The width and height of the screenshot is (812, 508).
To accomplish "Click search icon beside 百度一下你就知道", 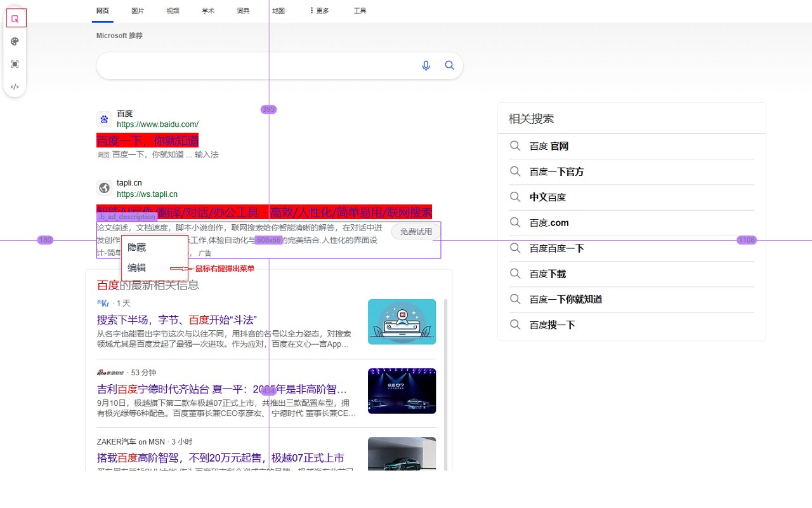I will tap(515, 299).
